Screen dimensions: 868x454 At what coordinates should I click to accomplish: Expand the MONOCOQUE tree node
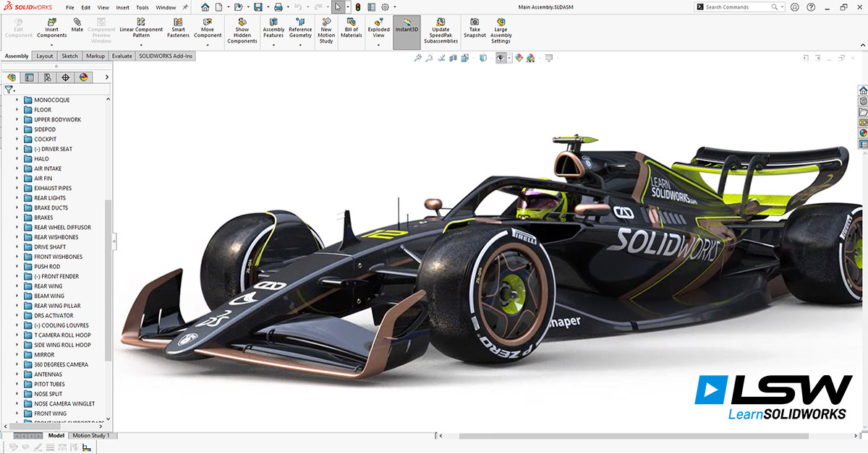(x=17, y=100)
